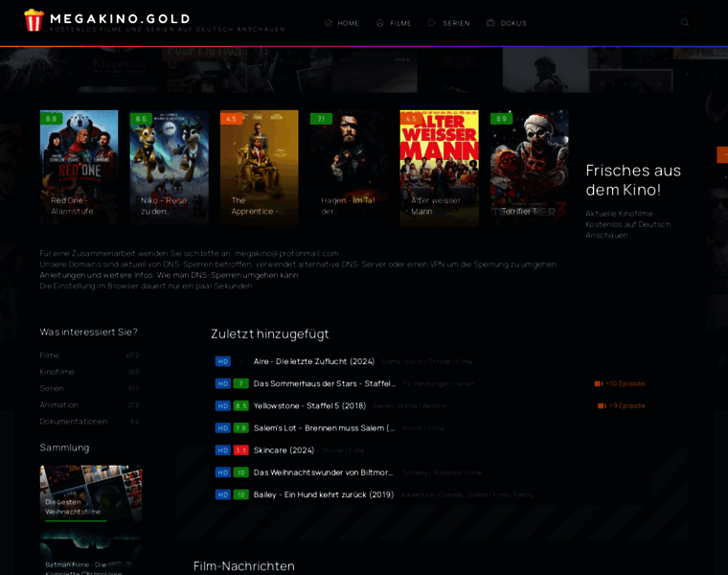Viewport: 728px width, 575px height.
Task: Open 'Salem's Lot - Brennen muss Salem' entry
Action: [324, 428]
